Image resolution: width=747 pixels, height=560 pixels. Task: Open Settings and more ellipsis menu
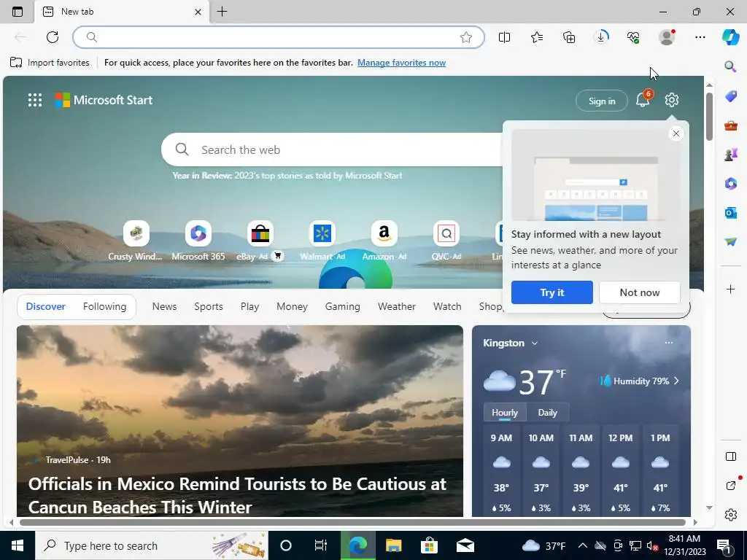(x=700, y=37)
